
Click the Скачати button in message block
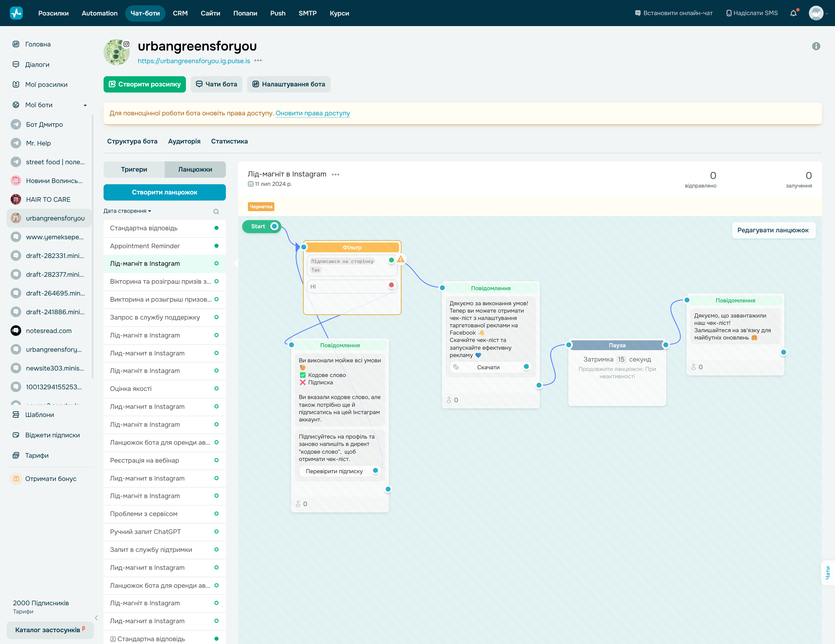click(x=491, y=367)
